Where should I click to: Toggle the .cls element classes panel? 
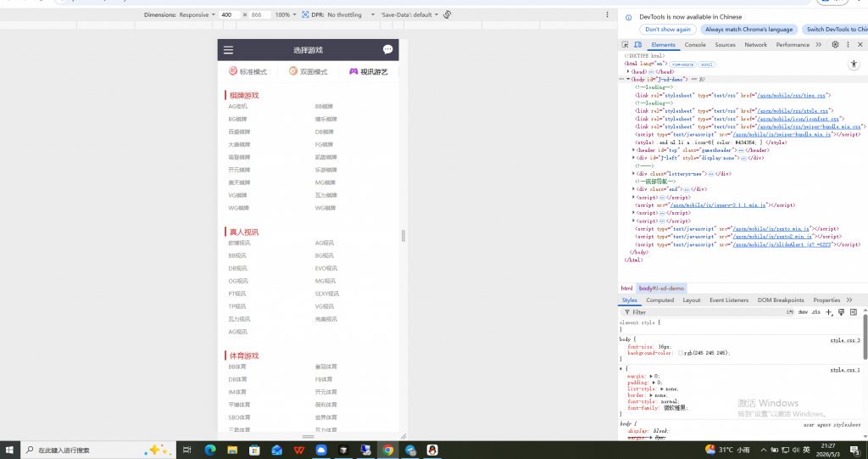[x=816, y=312]
